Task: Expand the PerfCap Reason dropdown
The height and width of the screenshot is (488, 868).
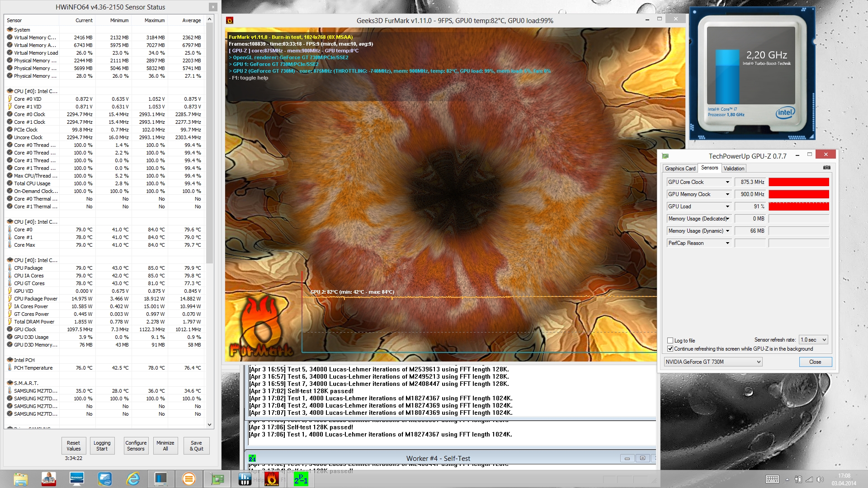Action: (727, 243)
